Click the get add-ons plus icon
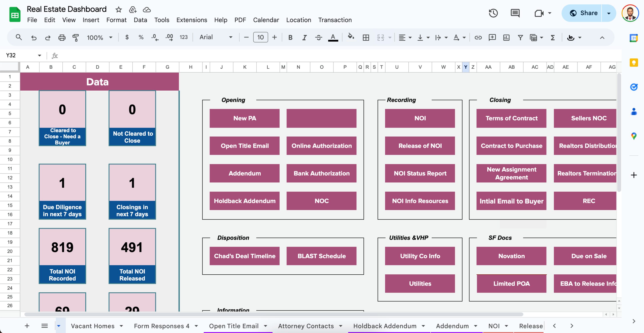Screen dimensions: 644x333 pyautogui.click(x=634, y=175)
